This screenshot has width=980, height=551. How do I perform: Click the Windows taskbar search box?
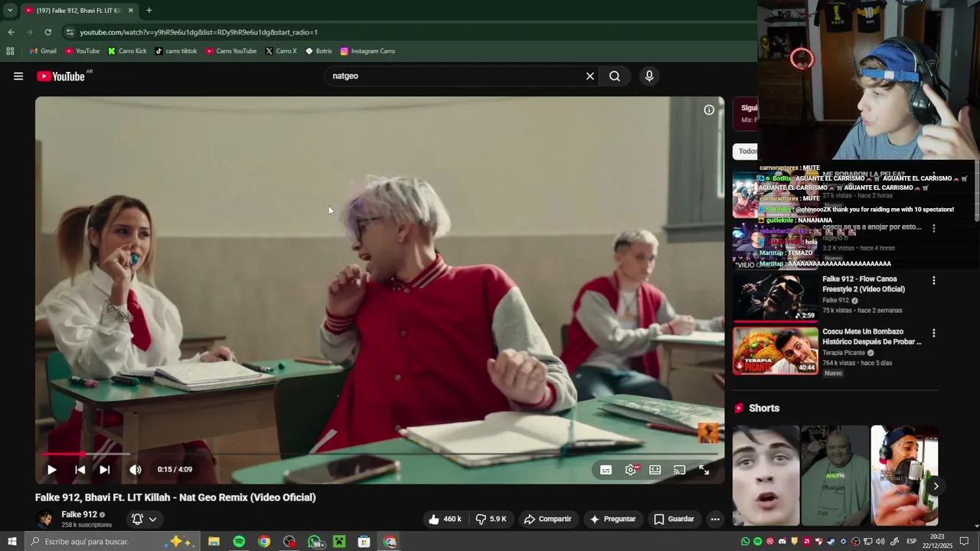tap(113, 542)
